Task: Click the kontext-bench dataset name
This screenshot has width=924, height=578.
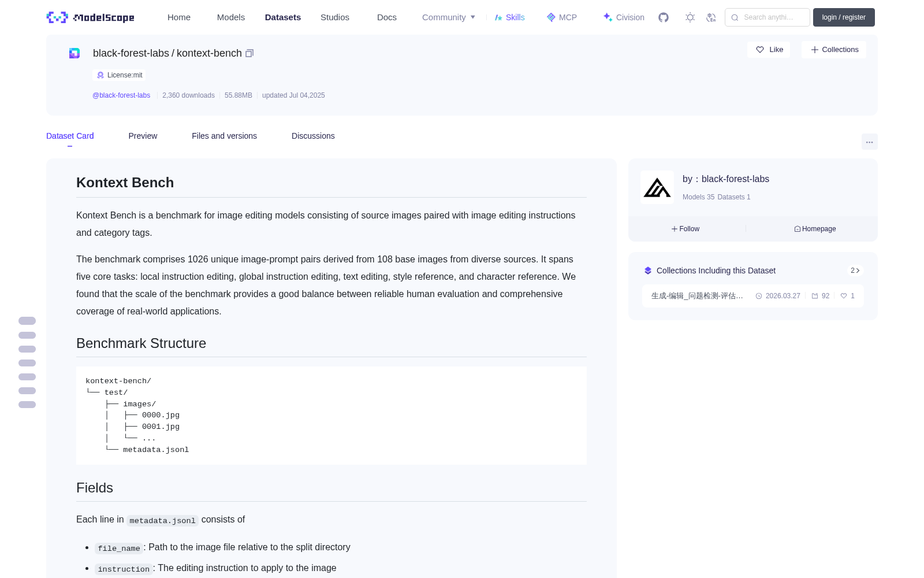Action: [x=209, y=53]
